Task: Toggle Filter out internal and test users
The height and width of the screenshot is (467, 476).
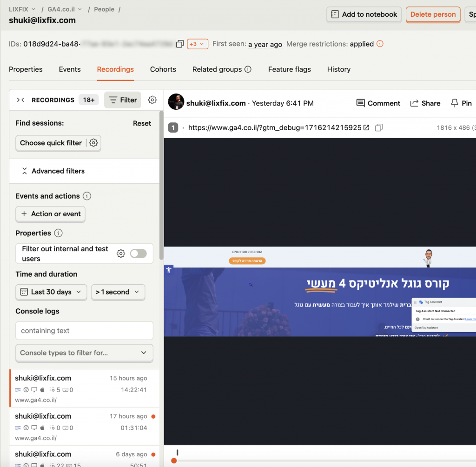Action: (x=139, y=254)
